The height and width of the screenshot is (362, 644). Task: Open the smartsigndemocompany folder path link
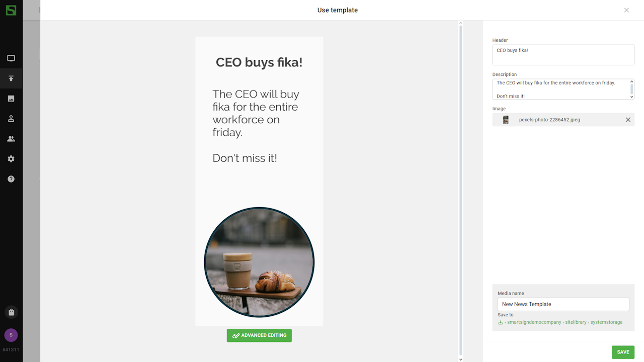[534, 322]
